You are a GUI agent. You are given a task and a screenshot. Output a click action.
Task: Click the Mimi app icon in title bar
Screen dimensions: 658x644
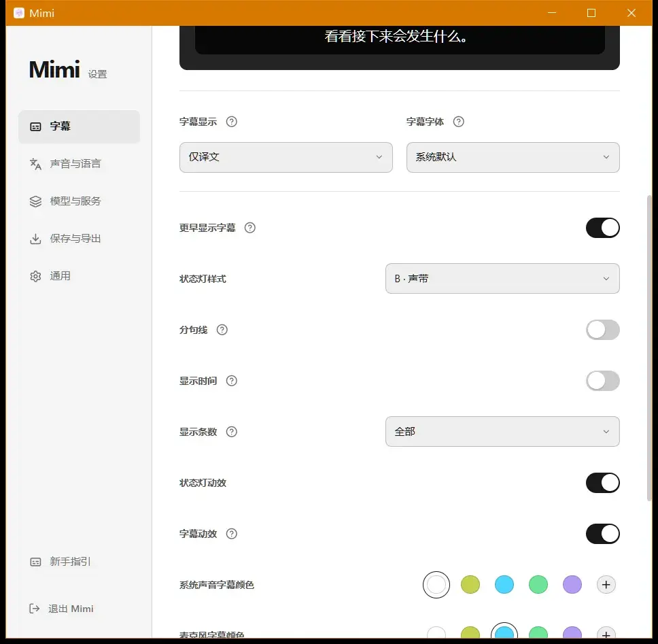point(19,13)
